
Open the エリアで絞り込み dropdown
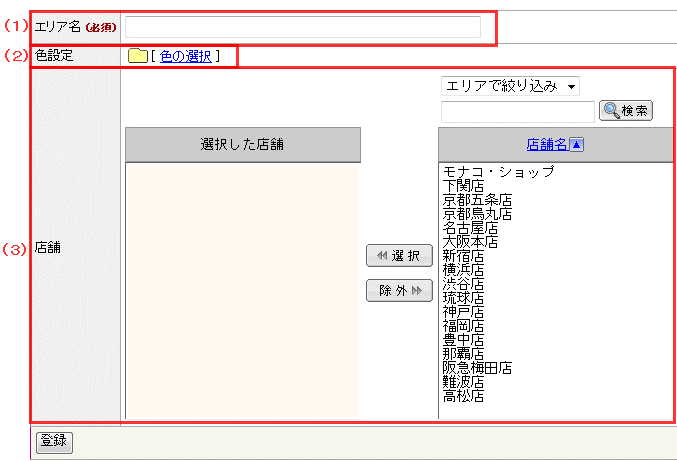click(510, 86)
